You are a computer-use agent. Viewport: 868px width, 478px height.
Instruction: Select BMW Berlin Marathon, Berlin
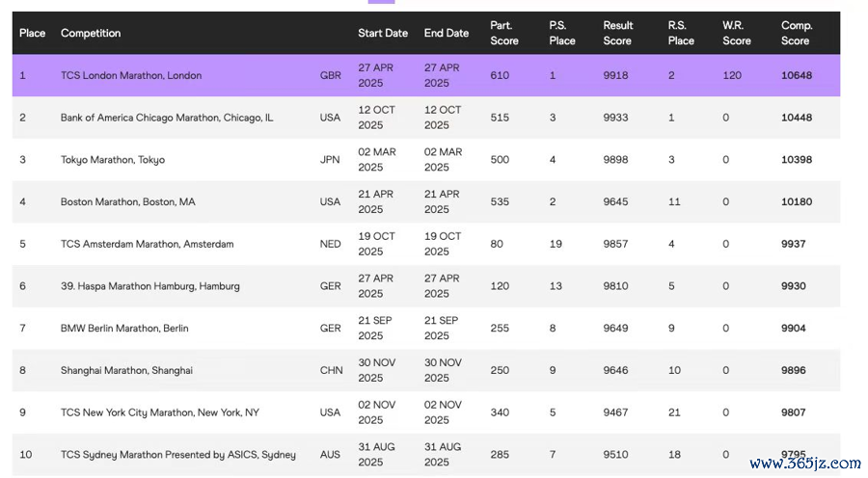(x=124, y=329)
